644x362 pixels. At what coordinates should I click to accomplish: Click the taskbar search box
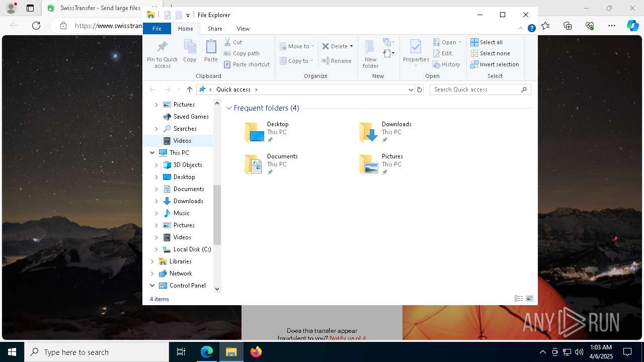[x=97, y=352]
